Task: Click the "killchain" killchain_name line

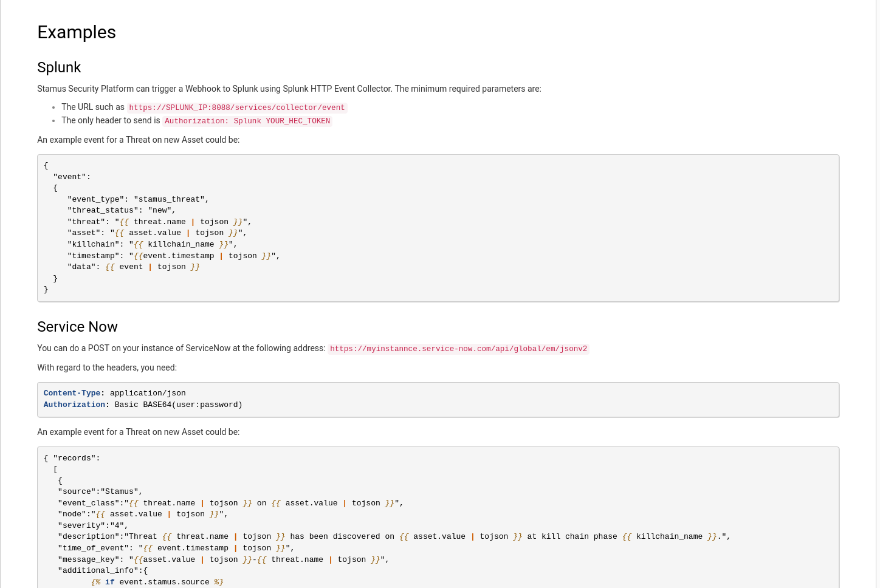Action: 152,244
